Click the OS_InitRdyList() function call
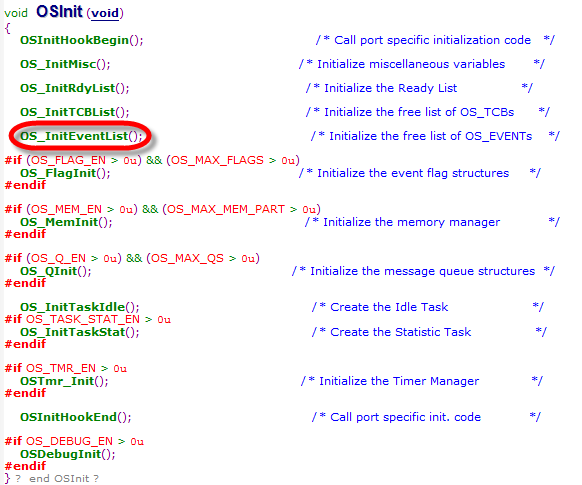 pyautogui.click(x=75, y=88)
